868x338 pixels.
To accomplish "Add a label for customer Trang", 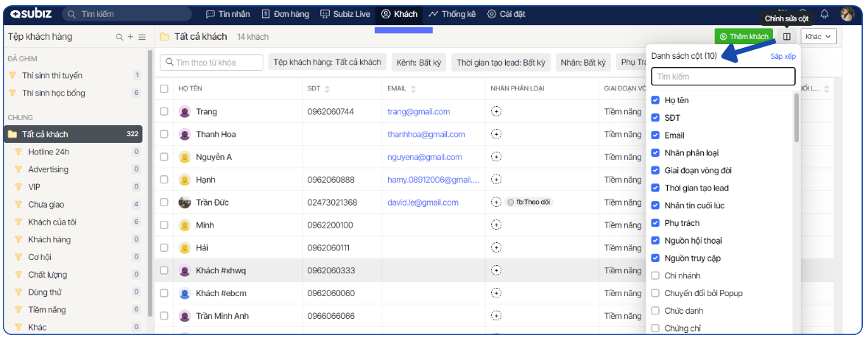I will click(496, 111).
